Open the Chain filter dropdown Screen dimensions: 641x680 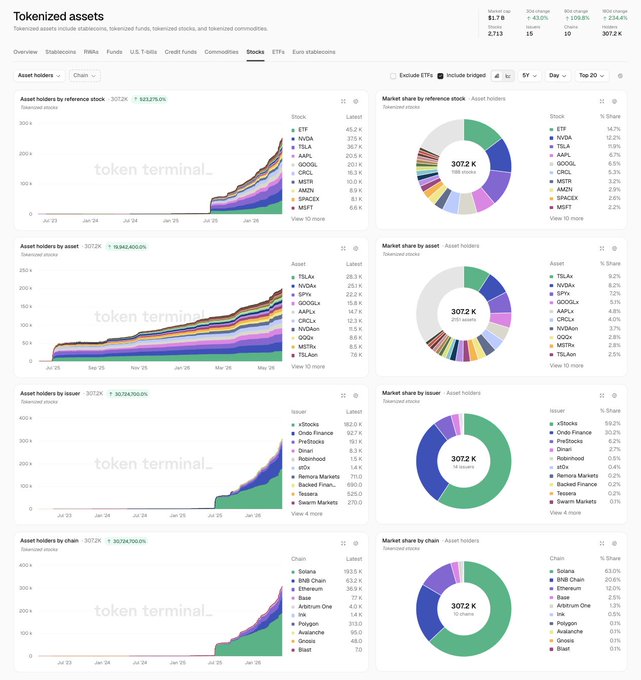[x=85, y=75]
